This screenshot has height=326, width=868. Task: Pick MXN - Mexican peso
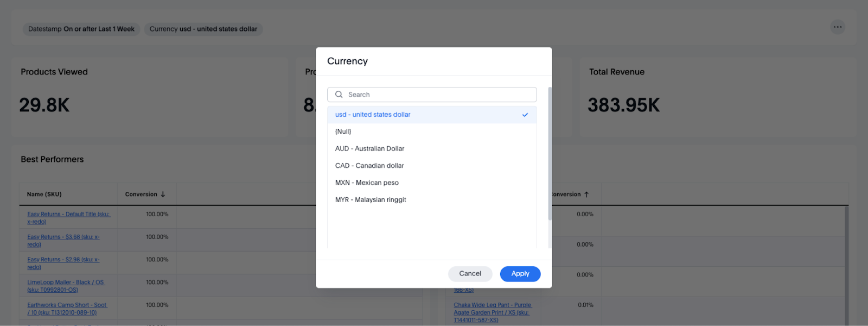pos(367,183)
